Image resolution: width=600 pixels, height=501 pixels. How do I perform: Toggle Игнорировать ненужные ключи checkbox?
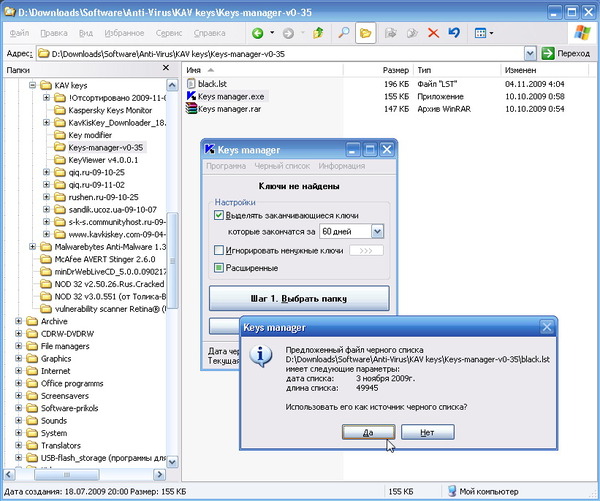point(218,250)
